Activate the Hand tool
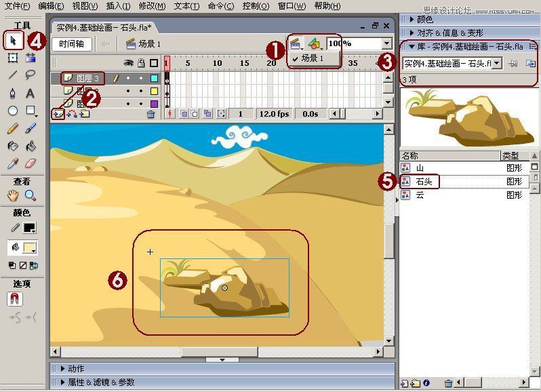Viewport: 541px width, 392px height. 13,195
